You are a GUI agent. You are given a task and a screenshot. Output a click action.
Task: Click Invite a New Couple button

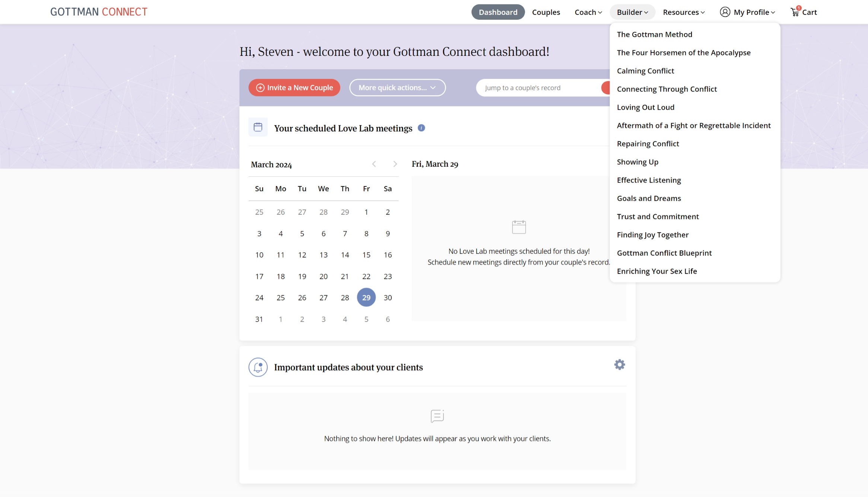click(294, 88)
